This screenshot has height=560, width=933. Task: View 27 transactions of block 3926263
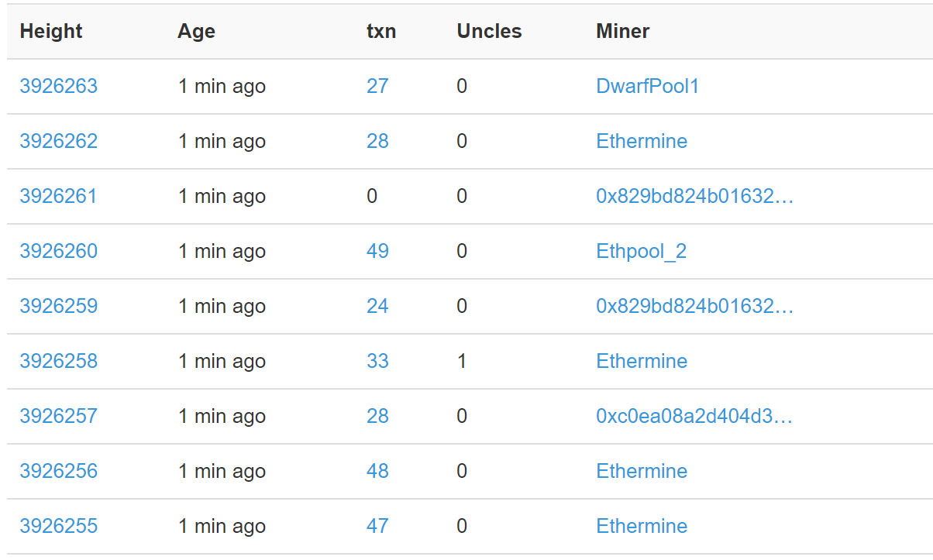[x=377, y=86]
